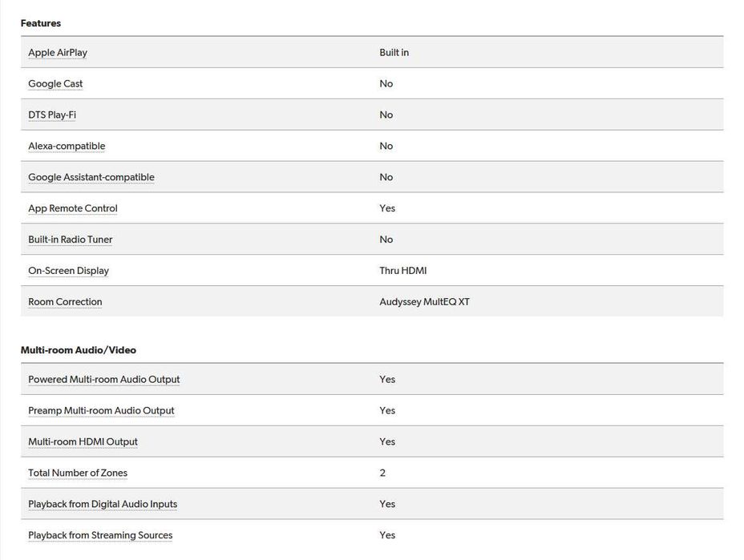Click the Built-in Radio Tuner term
Image resolution: width=744 pixels, height=560 pixels.
(71, 240)
